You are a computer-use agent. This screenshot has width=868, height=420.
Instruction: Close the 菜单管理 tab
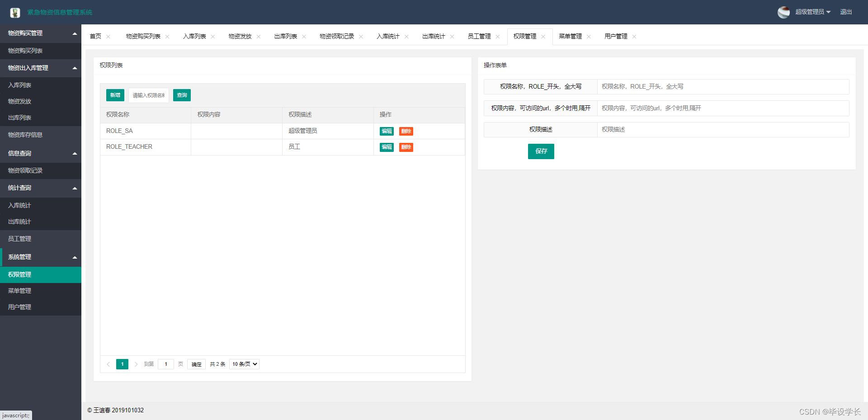pyautogui.click(x=589, y=37)
